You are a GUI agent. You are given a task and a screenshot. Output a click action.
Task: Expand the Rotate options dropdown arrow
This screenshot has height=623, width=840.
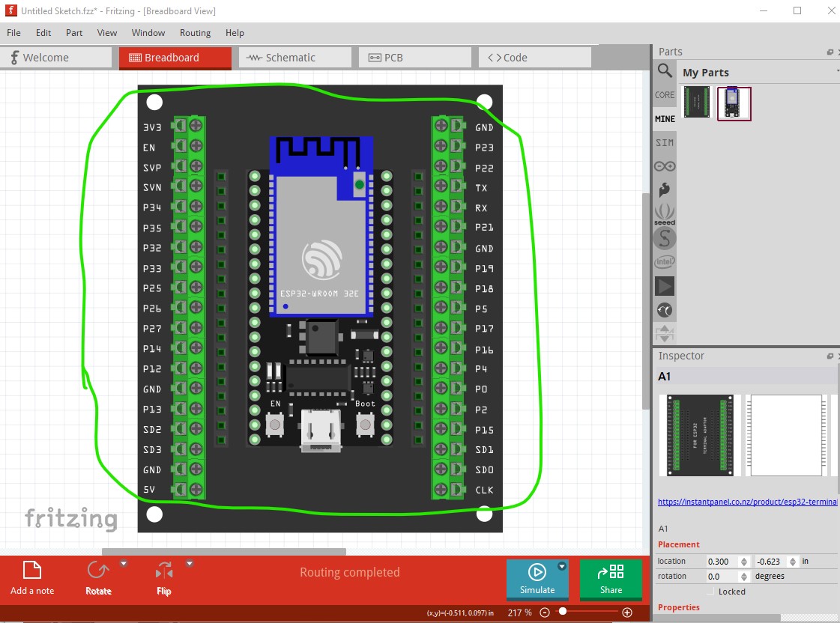click(x=124, y=563)
